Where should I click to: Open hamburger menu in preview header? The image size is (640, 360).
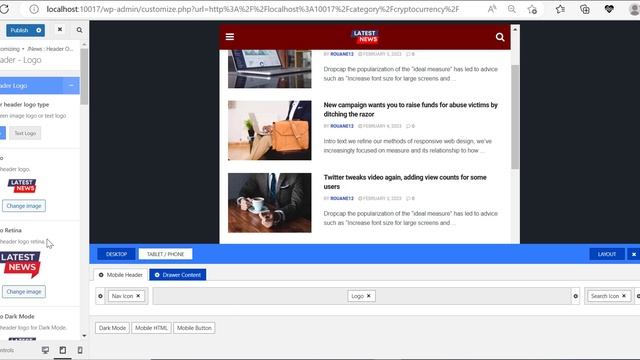coord(230,37)
